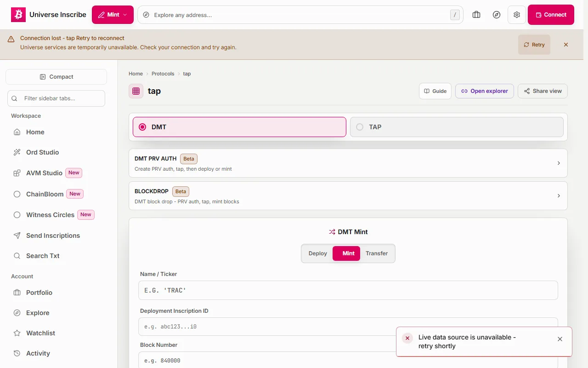Viewport: 588px width, 368px height.
Task: Close the live data unavailable toast
Action: [560, 339]
